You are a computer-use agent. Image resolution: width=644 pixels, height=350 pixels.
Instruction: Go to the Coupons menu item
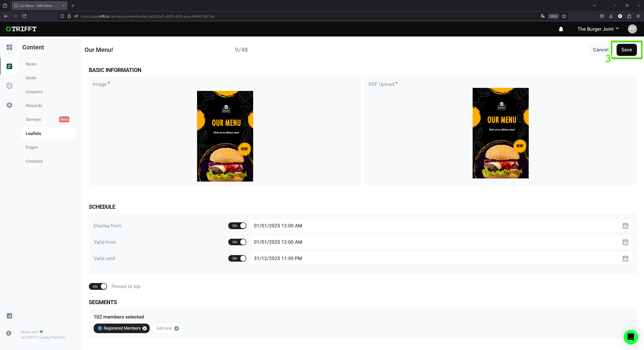[34, 92]
